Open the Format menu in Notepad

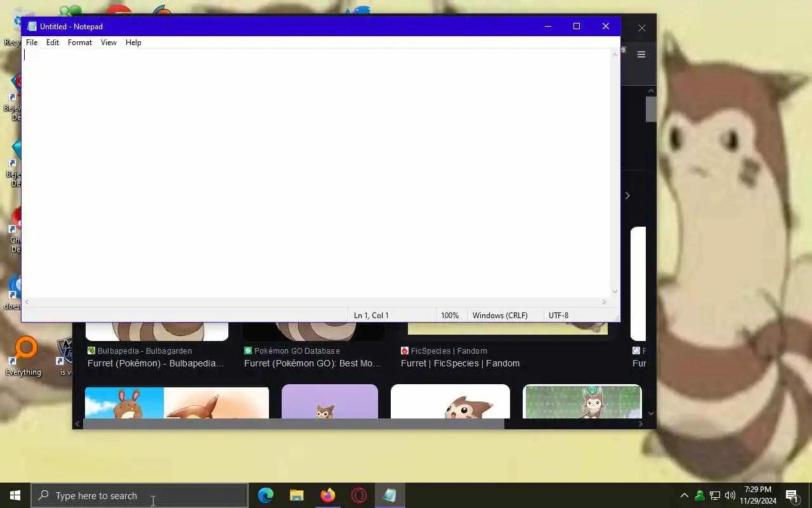80,43
